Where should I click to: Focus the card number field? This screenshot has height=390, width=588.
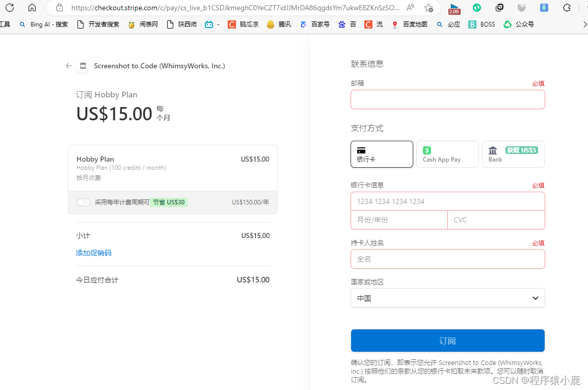(x=448, y=201)
